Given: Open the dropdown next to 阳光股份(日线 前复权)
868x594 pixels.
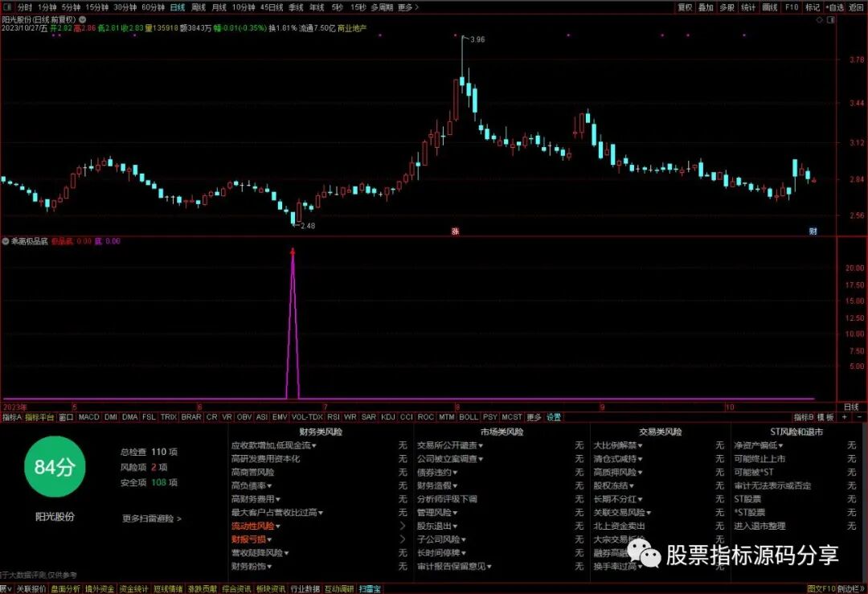Looking at the screenshot, I should pos(83,19).
